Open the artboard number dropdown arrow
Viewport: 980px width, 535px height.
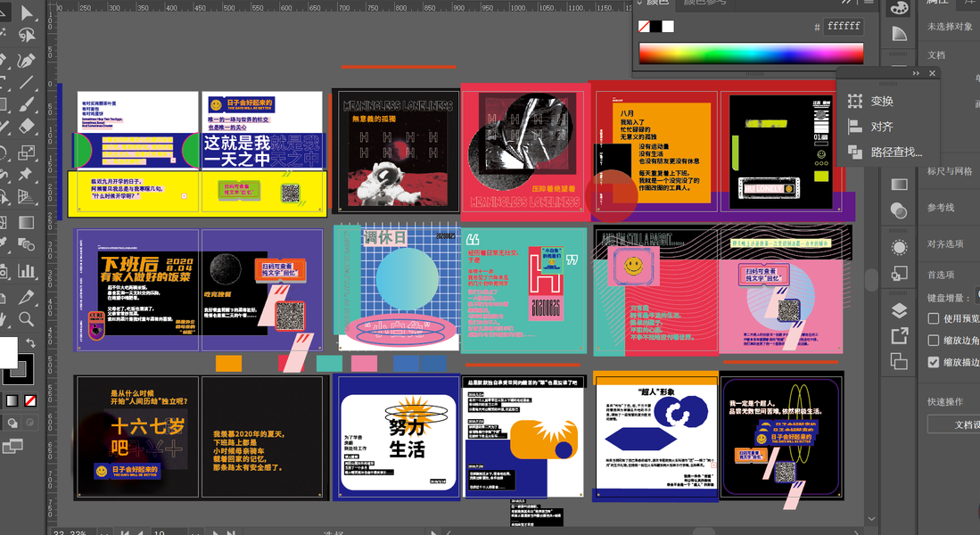click(x=195, y=531)
